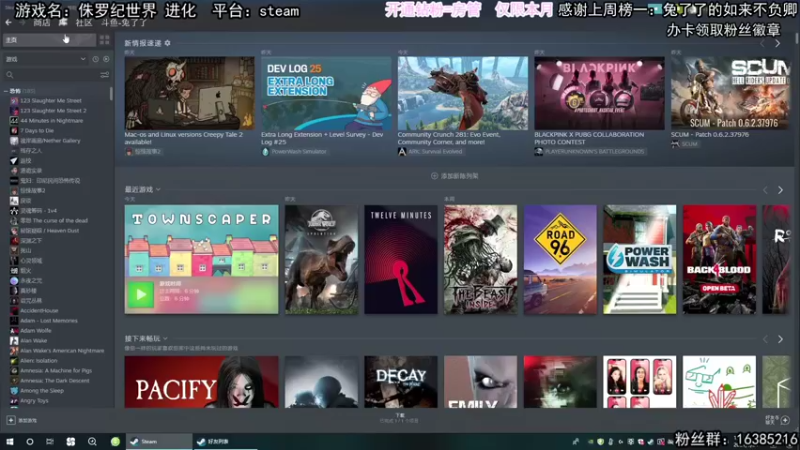Select 7 Days to Die in list
The image size is (800, 450).
37,131
